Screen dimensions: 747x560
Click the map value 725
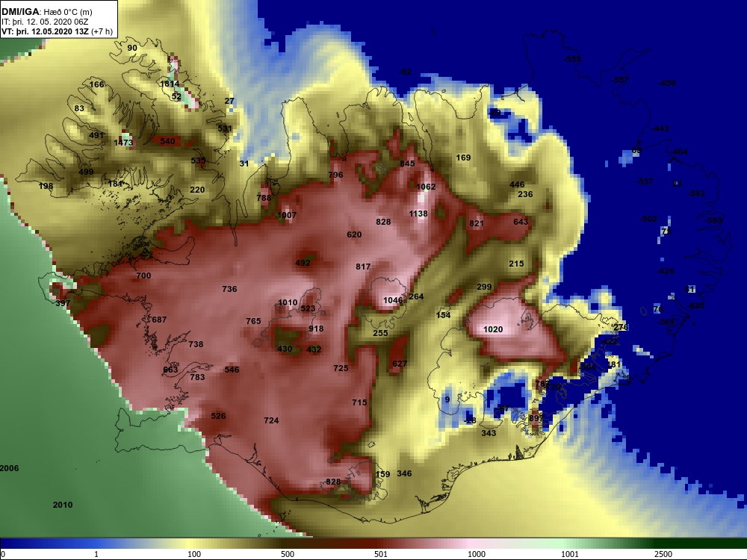coord(341,368)
